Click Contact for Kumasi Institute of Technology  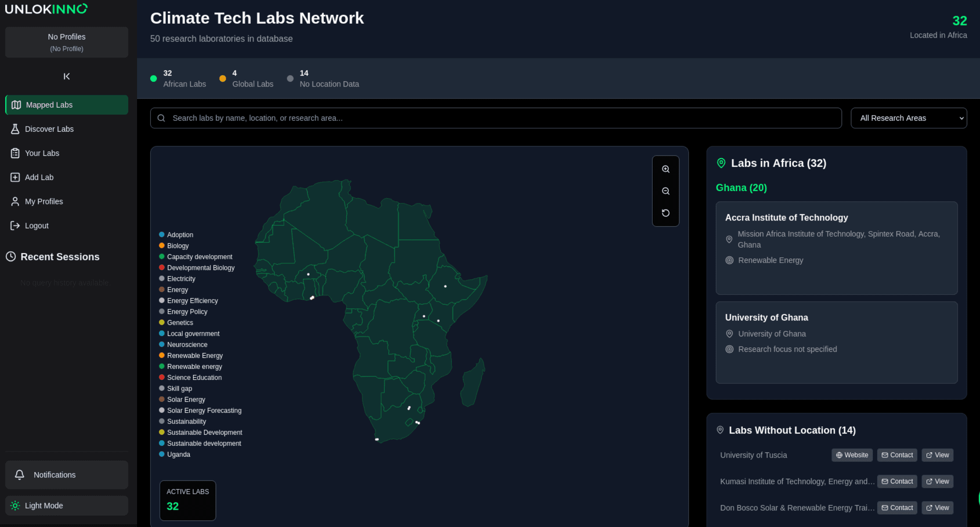[x=897, y=481]
